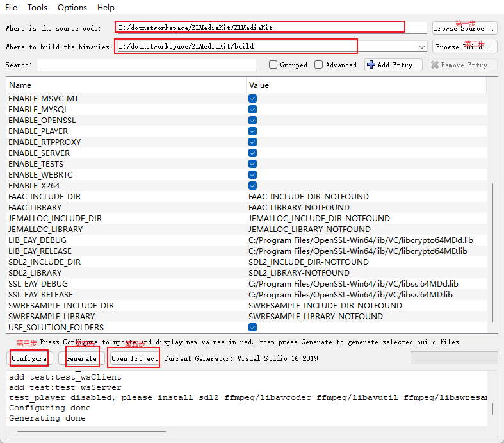Select the SSL_EAY_RELEASE entry

coord(40,295)
